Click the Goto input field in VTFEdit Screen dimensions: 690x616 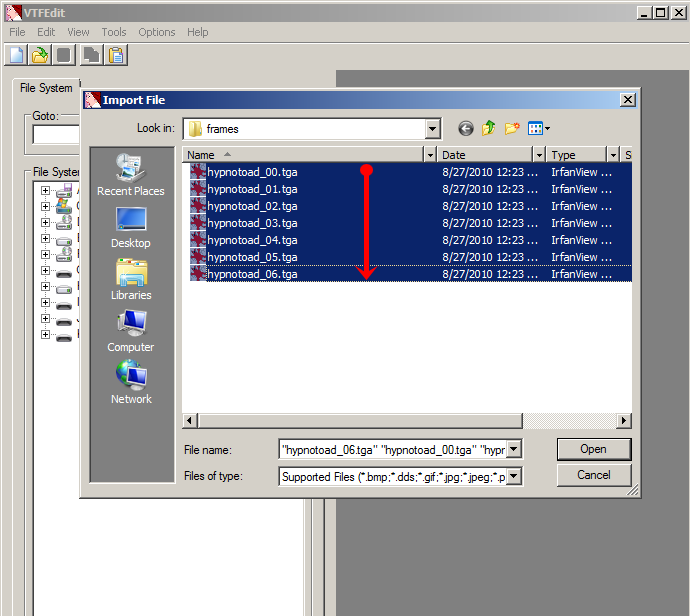56,134
